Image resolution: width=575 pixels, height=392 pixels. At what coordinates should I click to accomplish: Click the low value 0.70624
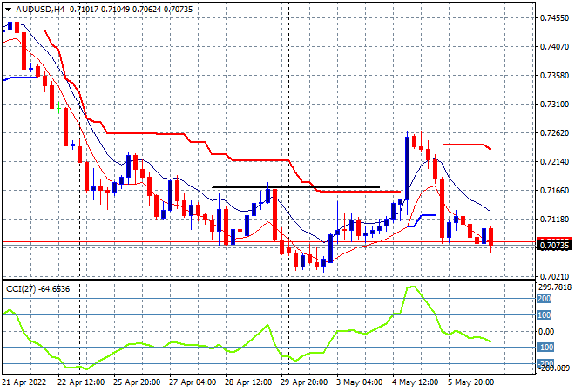[146, 10]
